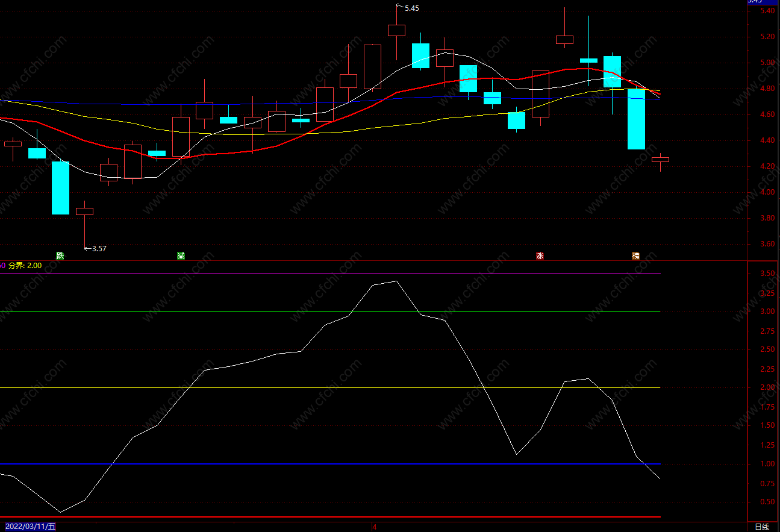Click the month 4 marker on the time axis
The image size is (780, 532).
coord(374,527)
